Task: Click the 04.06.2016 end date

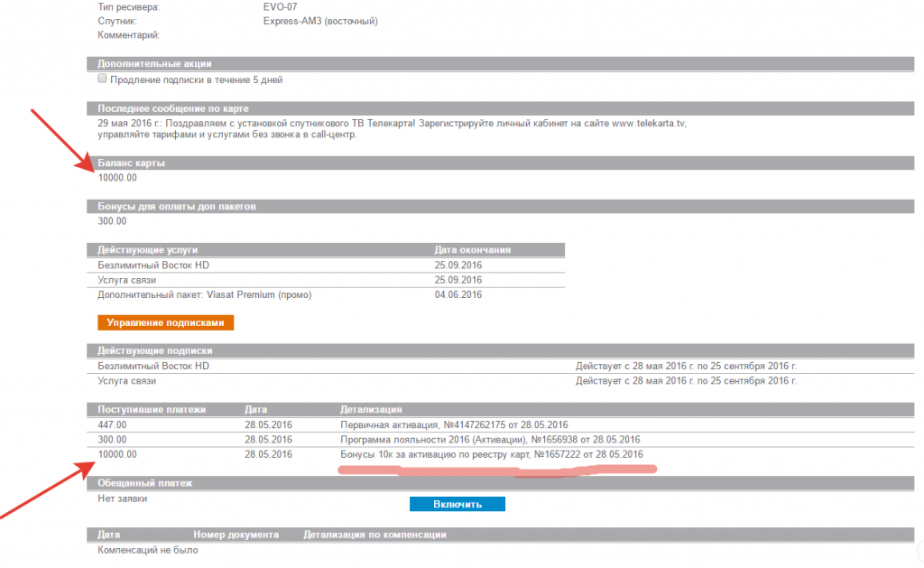Action: tap(458, 294)
